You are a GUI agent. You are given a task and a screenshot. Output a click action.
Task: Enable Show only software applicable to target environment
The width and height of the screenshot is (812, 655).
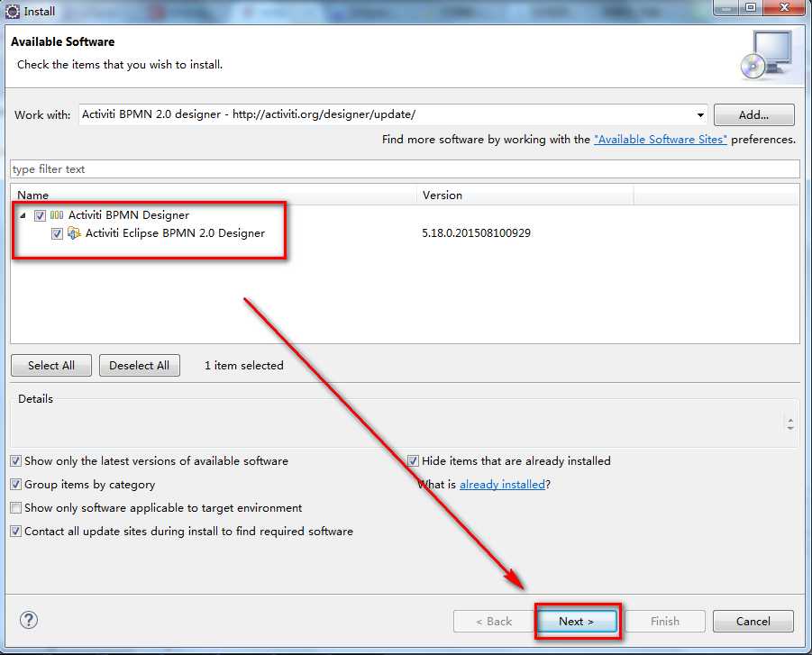[x=16, y=507]
